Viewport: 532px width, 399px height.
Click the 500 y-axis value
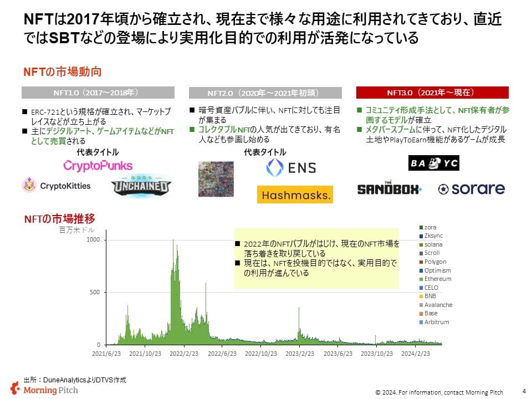95,292
